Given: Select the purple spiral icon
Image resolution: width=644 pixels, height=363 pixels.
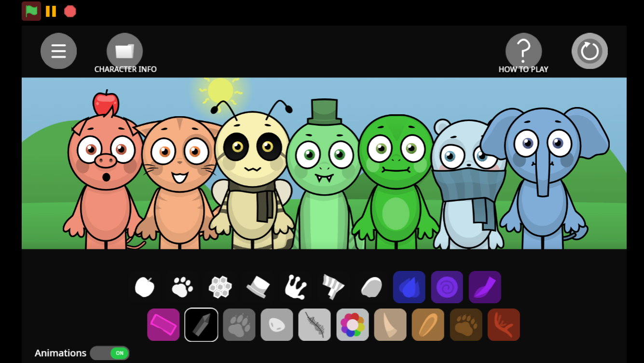Looking at the screenshot, I should [x=447, y=287].
